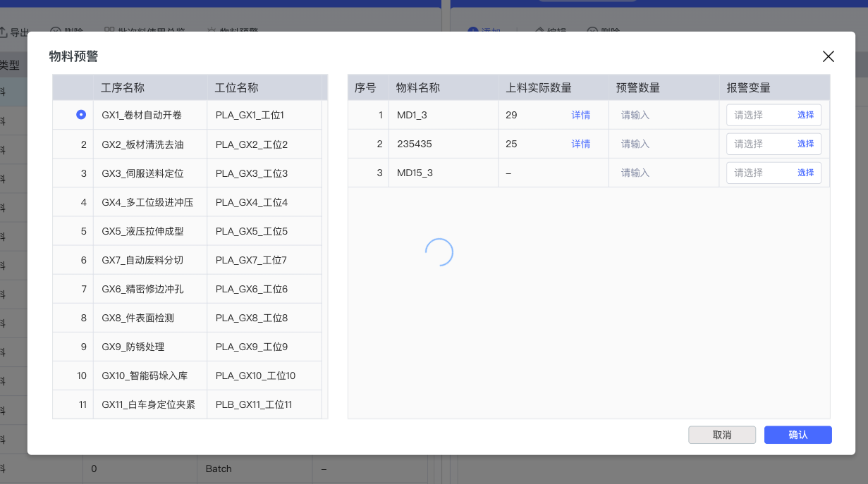Select the PLA_GX7_工位7 station cell

251,260
